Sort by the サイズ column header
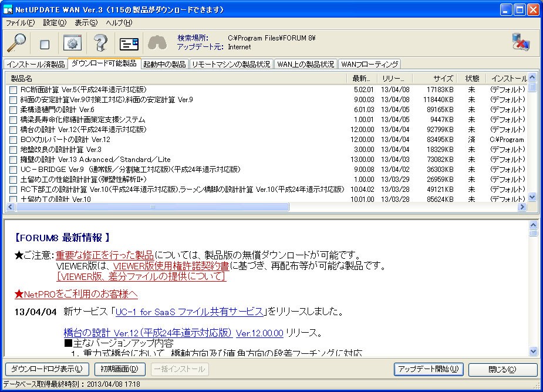The width and height of the screenshot is (543, 392). [x=434, y=79]
